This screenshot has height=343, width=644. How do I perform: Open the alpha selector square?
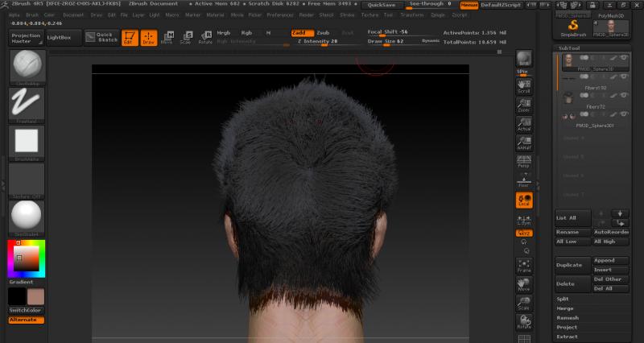pyautogui.click(x=27, y=143)
